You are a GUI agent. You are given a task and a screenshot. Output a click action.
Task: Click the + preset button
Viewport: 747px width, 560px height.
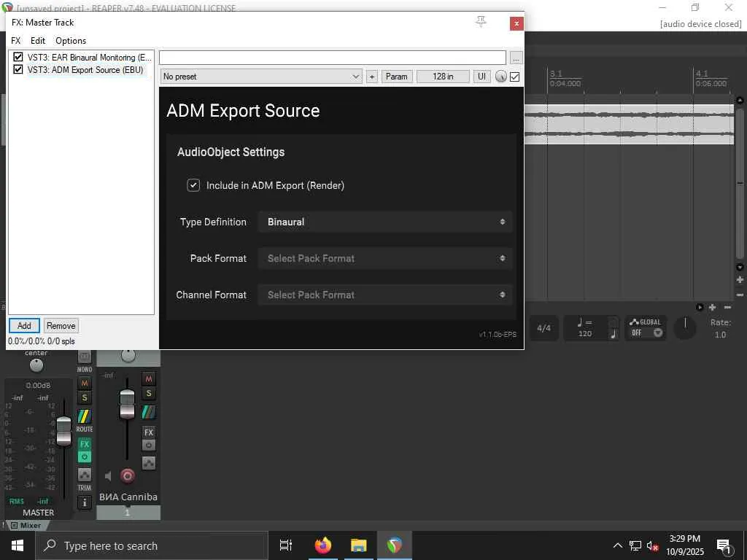(x=371, y=76)
